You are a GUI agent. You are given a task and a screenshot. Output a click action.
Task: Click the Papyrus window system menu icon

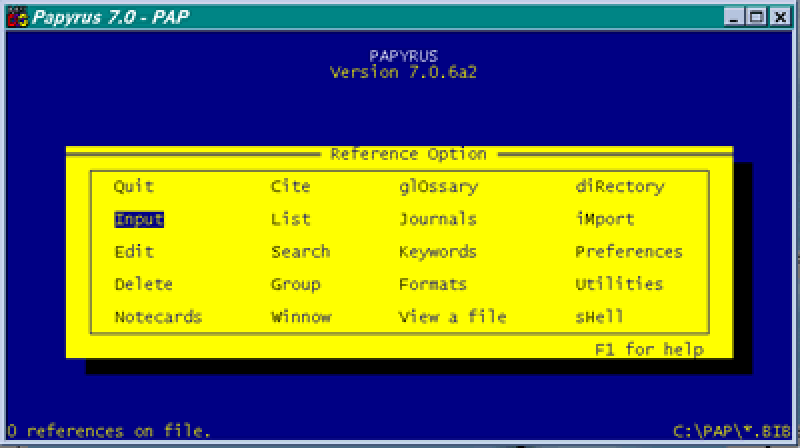17,17
